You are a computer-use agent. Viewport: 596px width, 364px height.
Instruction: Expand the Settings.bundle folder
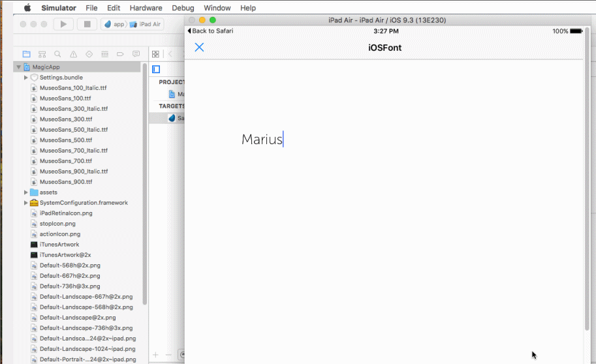coord(26,78)
